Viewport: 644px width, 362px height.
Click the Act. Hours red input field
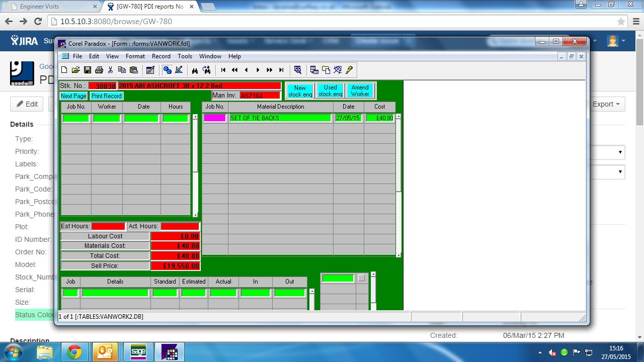coord(180,226)
